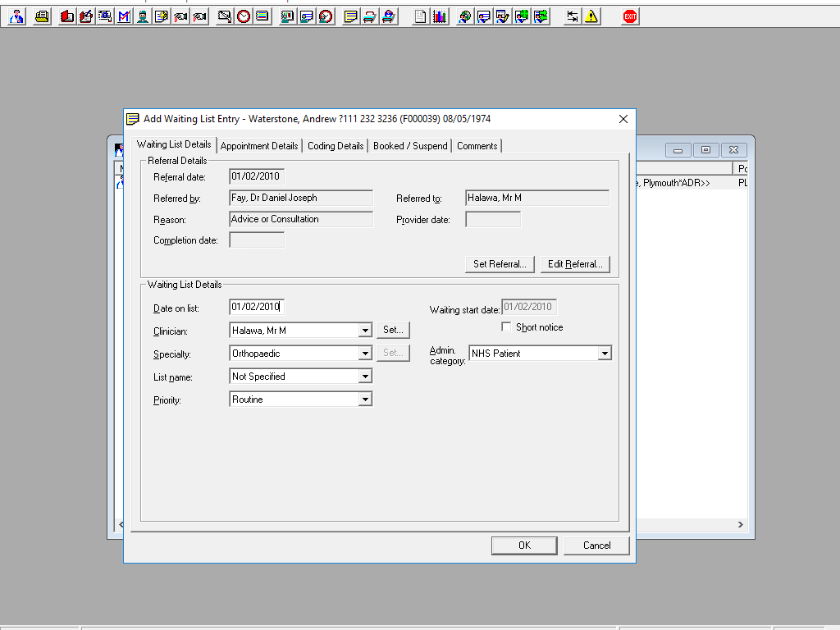
Task: Open the Admin. category dropdown
Action: click(605, 354)
